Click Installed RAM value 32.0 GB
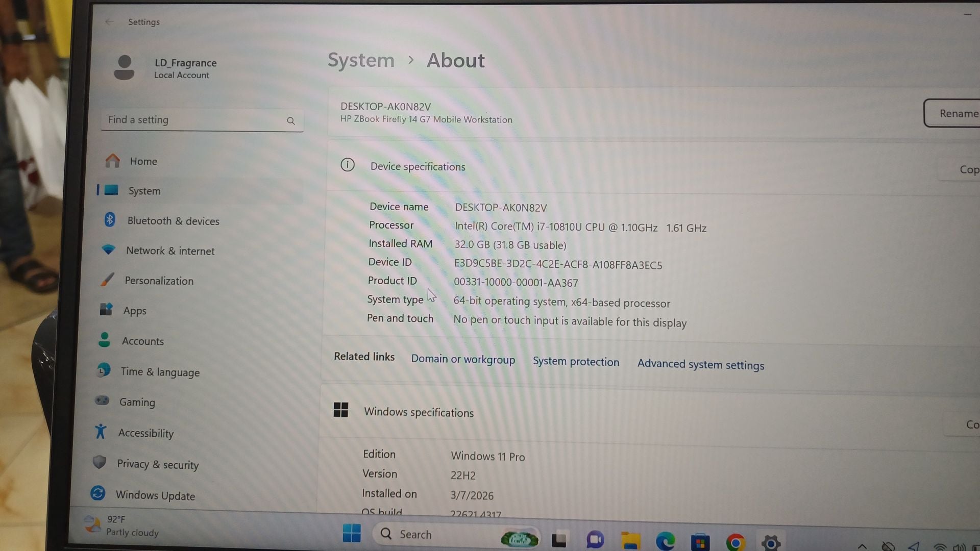Image resolution: width=980 pixels, height=551 pixels. click(510, 245)
